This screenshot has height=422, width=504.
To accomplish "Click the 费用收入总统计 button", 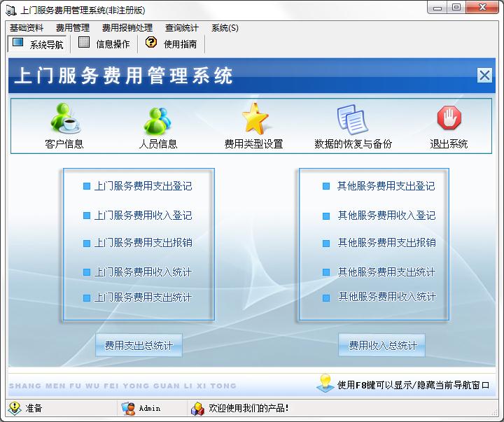I will pos(382,345).
